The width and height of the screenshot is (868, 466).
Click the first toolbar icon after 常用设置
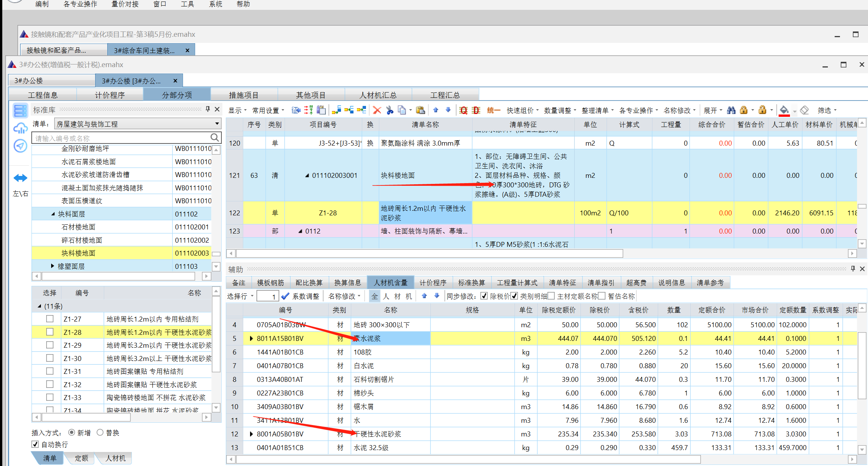point(296,110)
